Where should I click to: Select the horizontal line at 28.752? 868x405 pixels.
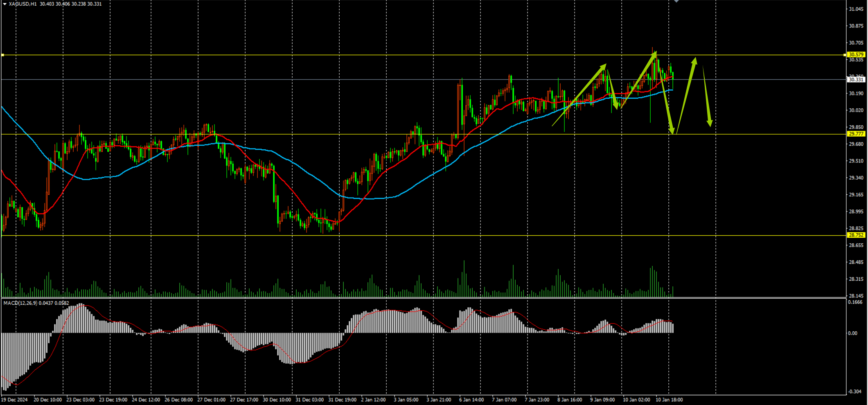point(423,235)
